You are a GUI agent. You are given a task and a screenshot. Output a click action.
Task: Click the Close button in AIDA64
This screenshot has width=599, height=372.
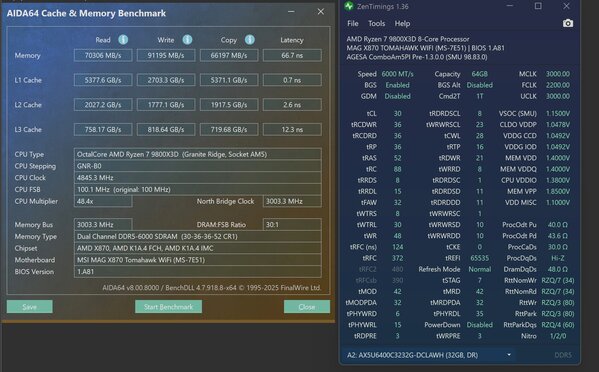(307, 307)
